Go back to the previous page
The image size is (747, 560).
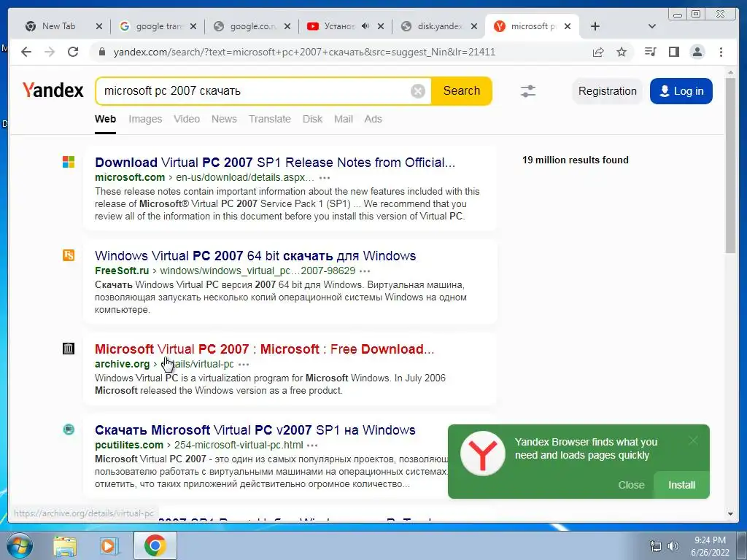26,52
